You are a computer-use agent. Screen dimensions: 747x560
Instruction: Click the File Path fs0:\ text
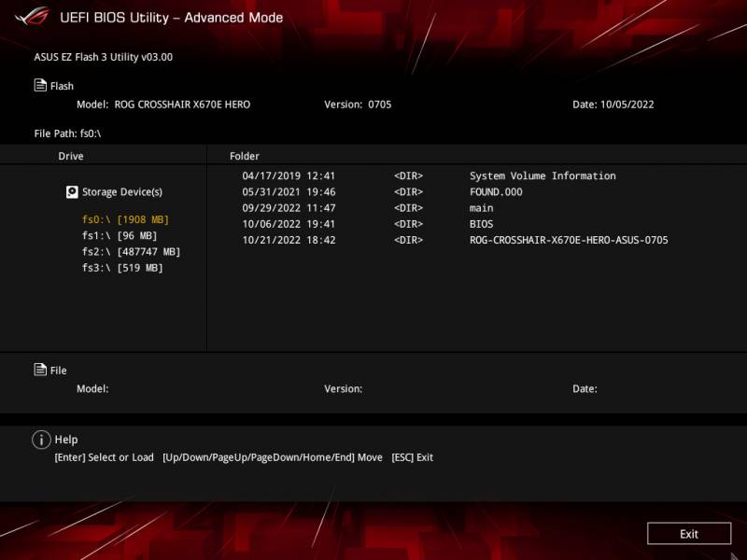(x=67, y=133)
